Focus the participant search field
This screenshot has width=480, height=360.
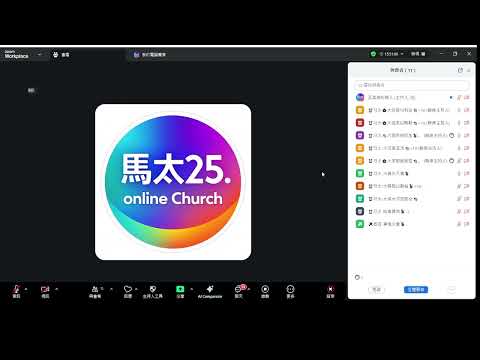click(x=412, y=85)
